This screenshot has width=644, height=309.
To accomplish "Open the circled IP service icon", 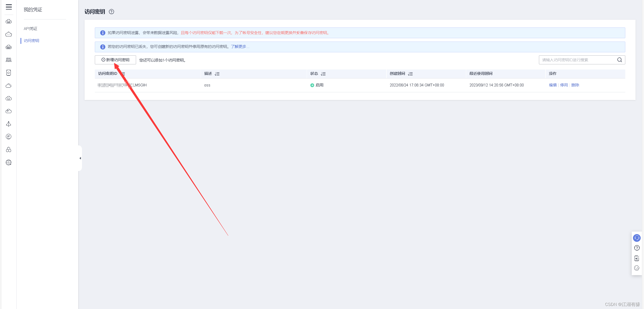I will 9,136.
